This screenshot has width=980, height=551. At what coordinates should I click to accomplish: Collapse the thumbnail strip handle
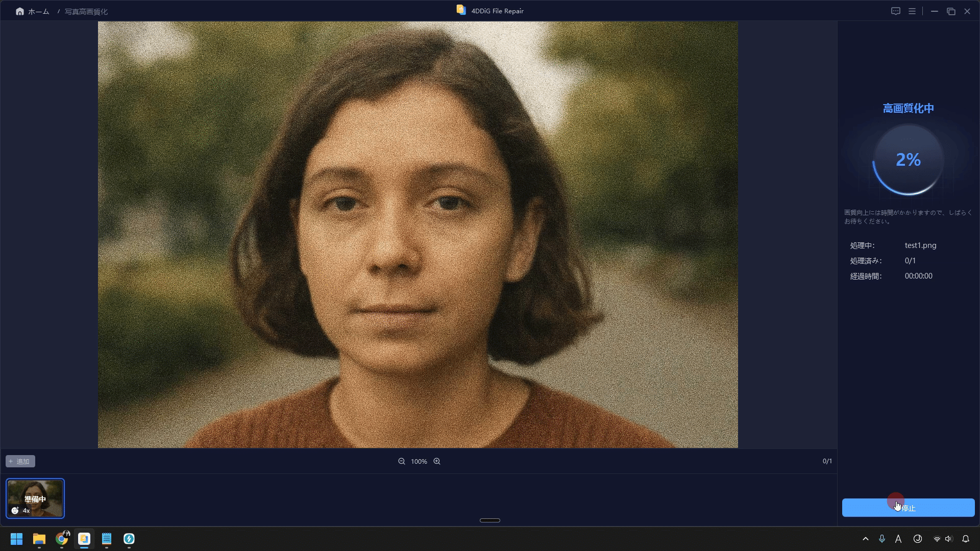(489, 520)
